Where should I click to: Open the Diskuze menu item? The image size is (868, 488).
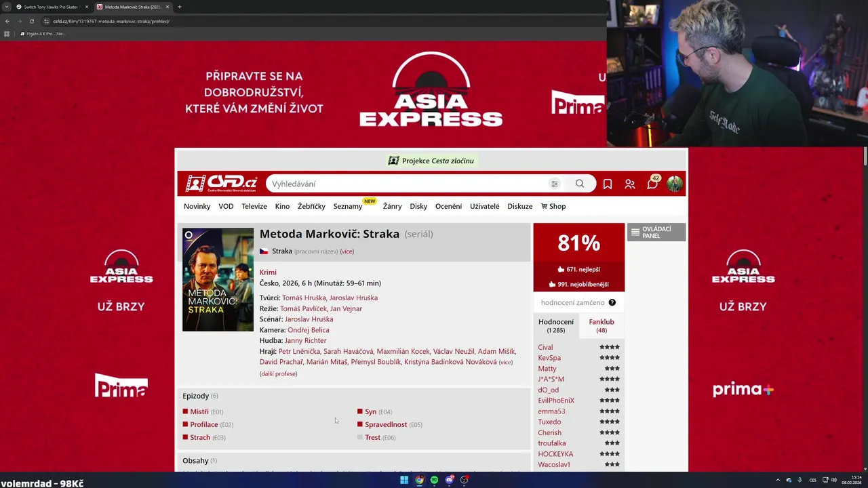click(519, 206)
